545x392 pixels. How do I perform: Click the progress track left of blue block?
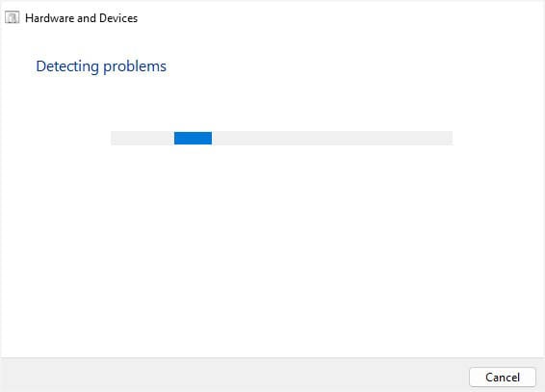coord(143,138)
